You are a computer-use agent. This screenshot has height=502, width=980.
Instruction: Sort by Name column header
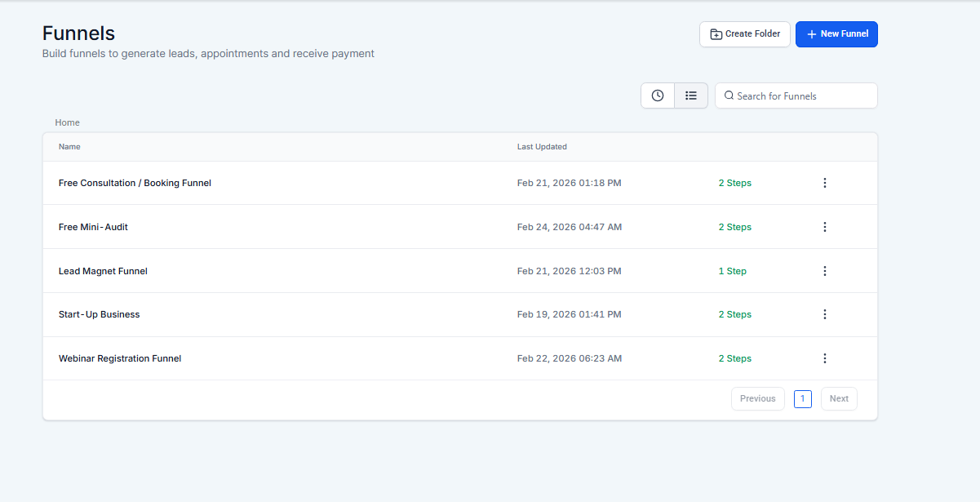69,147
